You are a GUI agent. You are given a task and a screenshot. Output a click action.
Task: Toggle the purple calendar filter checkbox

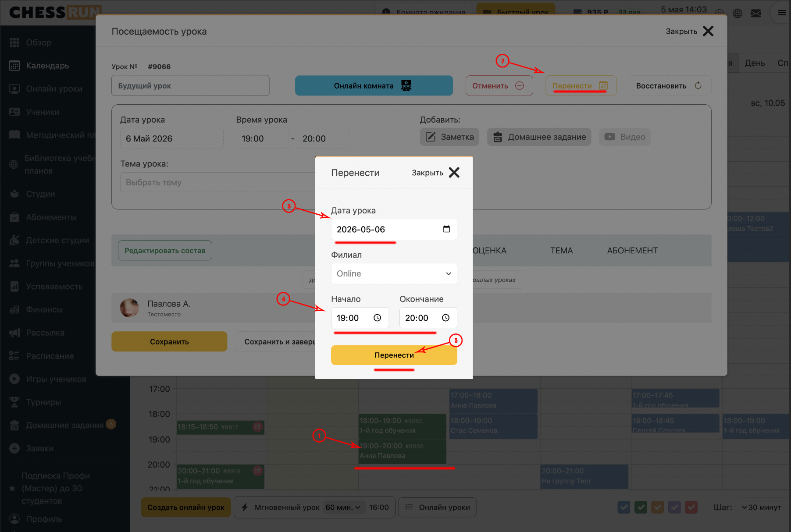(x=674, y=507)
